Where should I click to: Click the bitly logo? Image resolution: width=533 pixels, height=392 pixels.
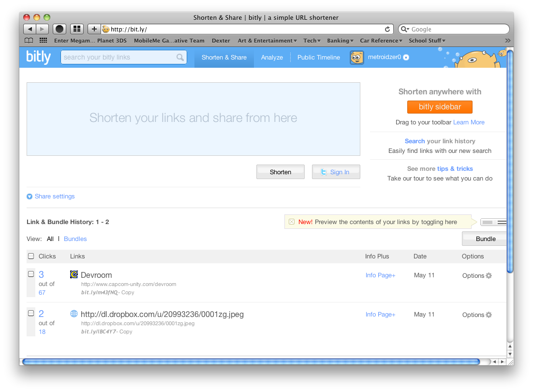[38, 57]
